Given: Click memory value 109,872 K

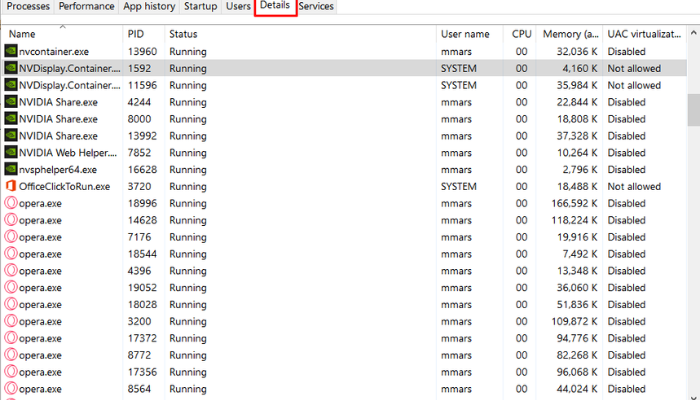Looking at the screenshot, I should tap(575, 322).
